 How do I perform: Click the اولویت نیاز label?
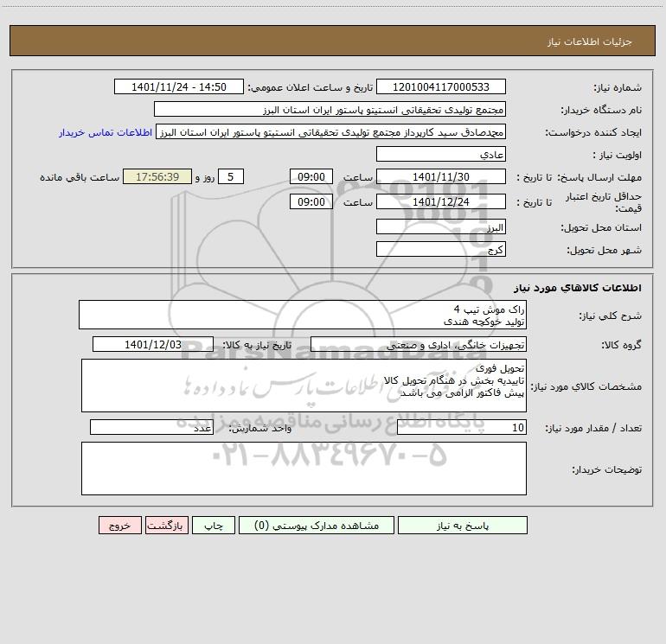(x=618, y=156)
